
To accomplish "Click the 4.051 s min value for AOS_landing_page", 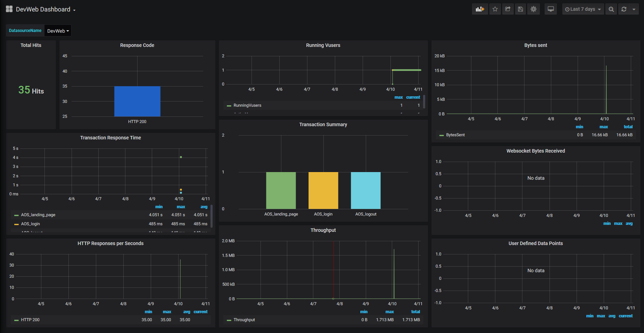I will pos(156,215).
